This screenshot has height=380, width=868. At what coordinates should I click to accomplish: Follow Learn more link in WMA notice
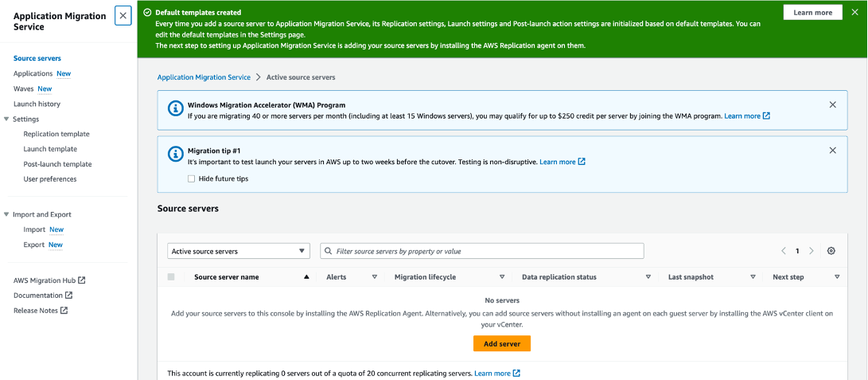pyautogui.click(x=742, y=116)
